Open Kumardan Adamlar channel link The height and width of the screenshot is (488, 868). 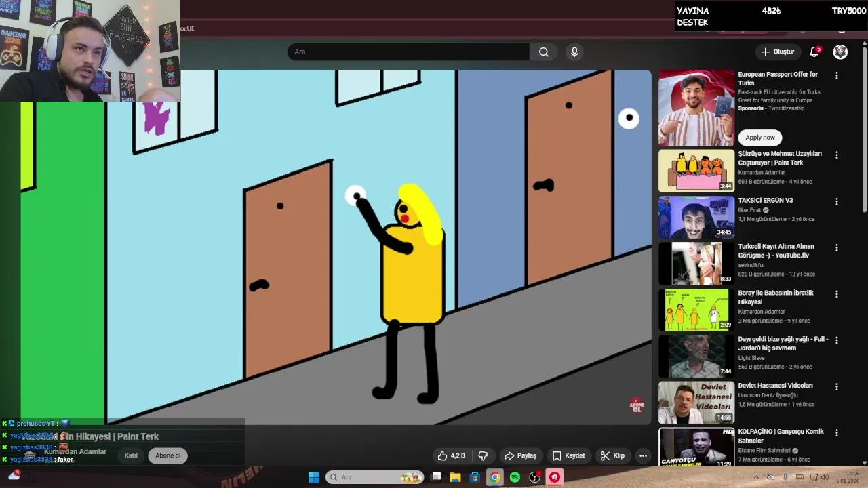[x=75, y=451]
